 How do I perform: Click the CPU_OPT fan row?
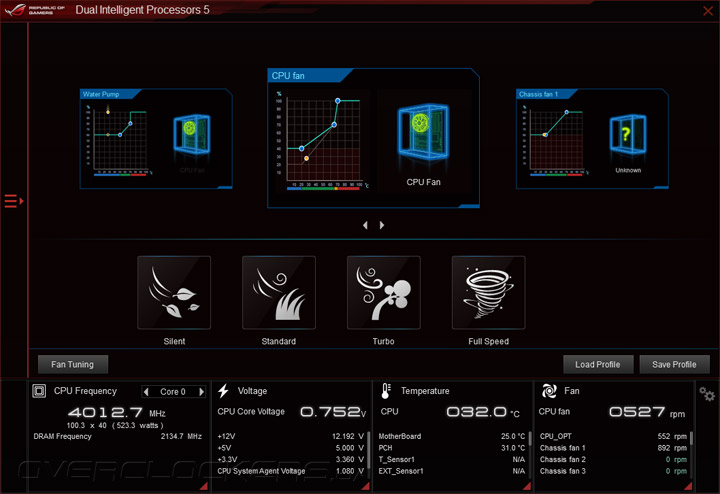click(613, 436)
